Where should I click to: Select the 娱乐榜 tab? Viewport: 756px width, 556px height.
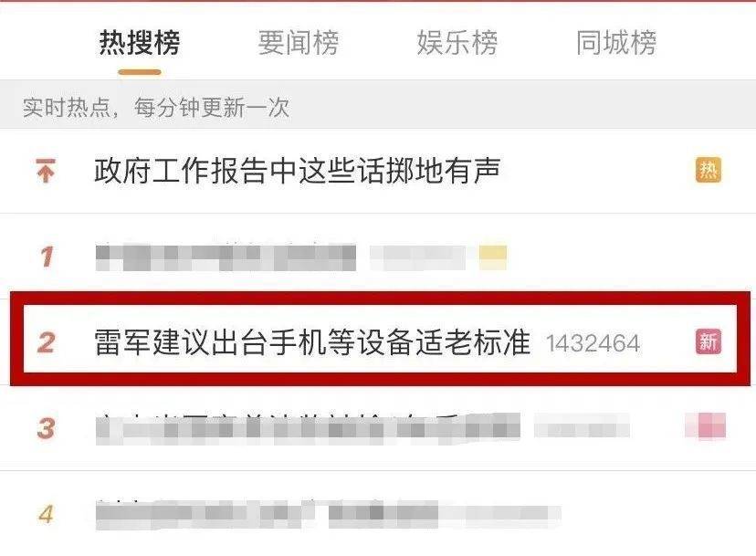coord(457,42)
